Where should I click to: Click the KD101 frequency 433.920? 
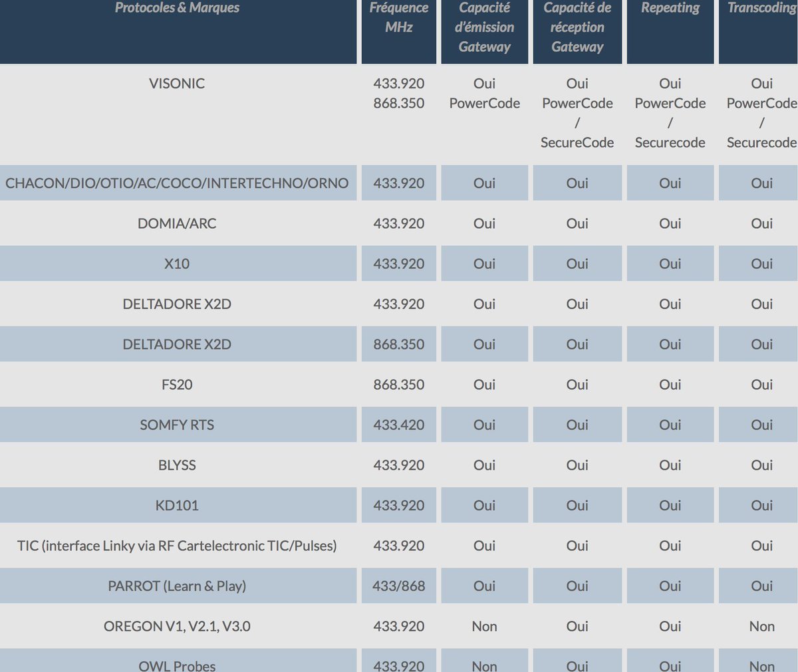(x=399, y=506)
